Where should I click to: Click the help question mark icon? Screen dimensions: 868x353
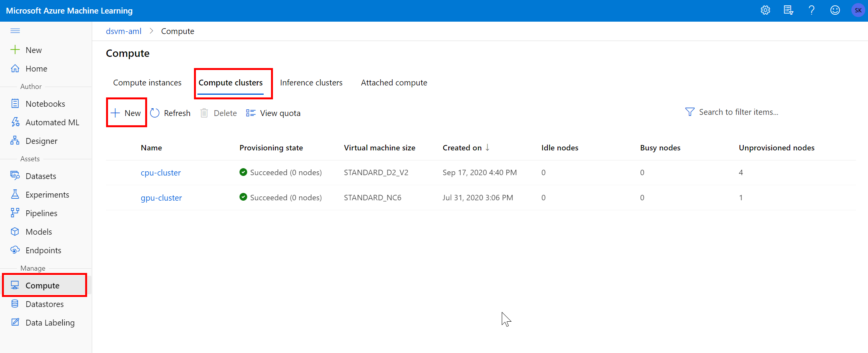811,10
